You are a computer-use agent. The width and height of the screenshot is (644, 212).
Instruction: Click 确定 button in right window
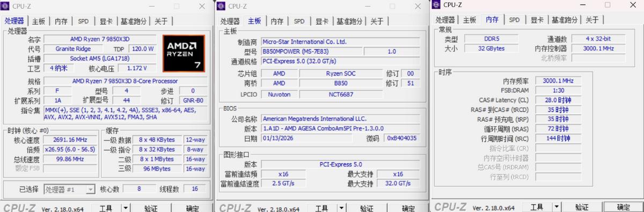coord(623,207)
